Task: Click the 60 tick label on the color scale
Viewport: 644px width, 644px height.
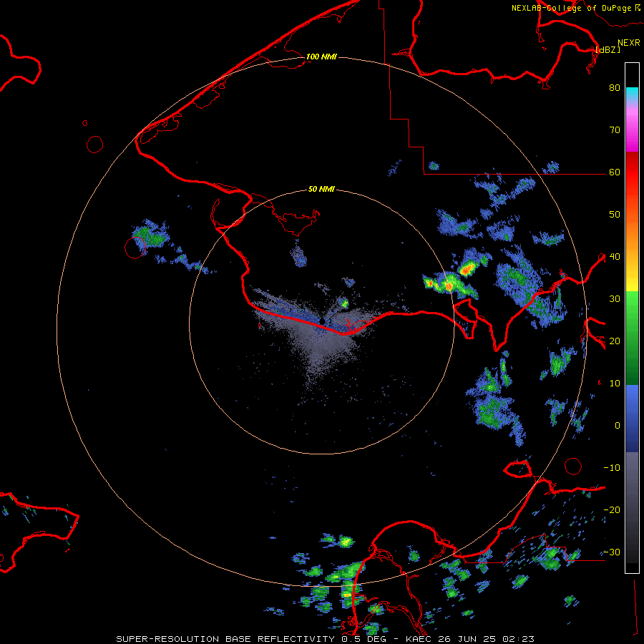Action: coord(615,172)
